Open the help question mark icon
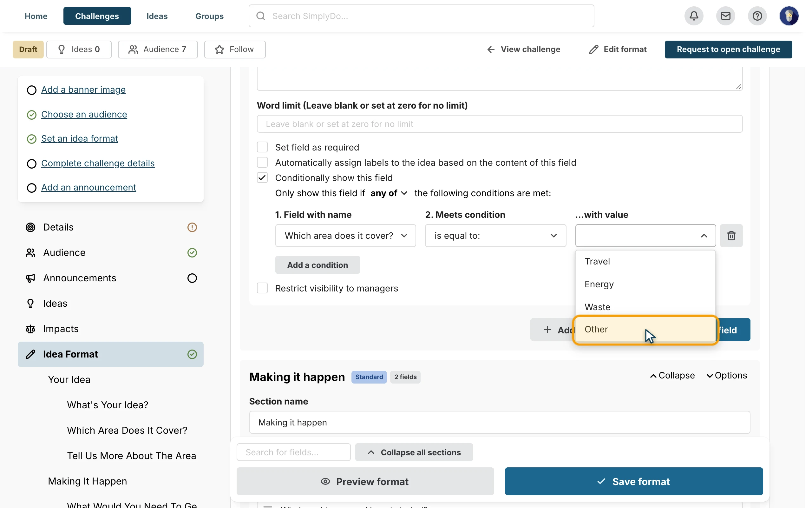 tap(757, 16)
